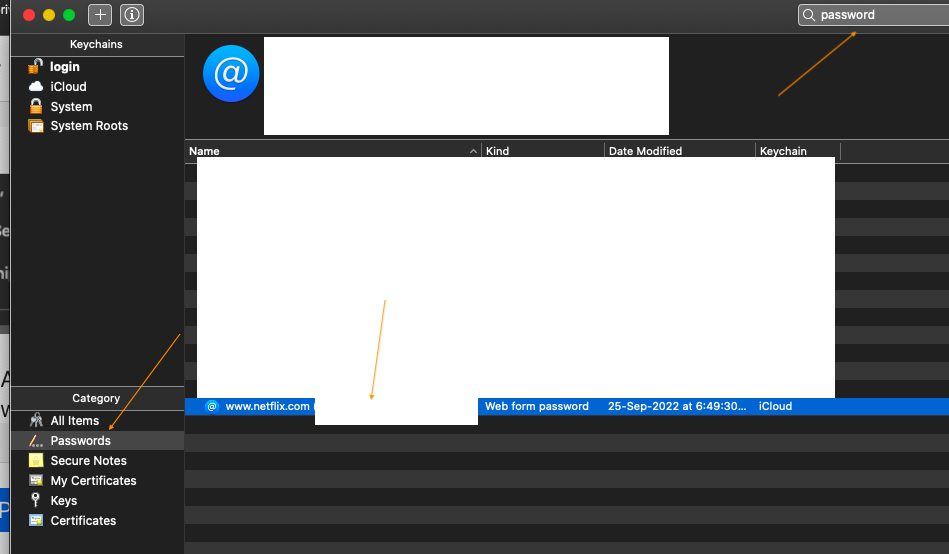Sort by the Kind column header
The width and height of the screenshot is (949, 554).
tap(543, 151)
